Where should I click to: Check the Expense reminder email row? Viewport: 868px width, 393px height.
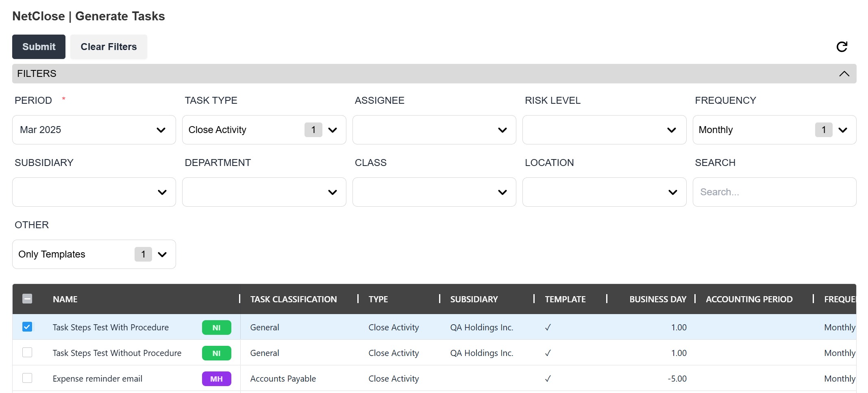tap(27, 378)
